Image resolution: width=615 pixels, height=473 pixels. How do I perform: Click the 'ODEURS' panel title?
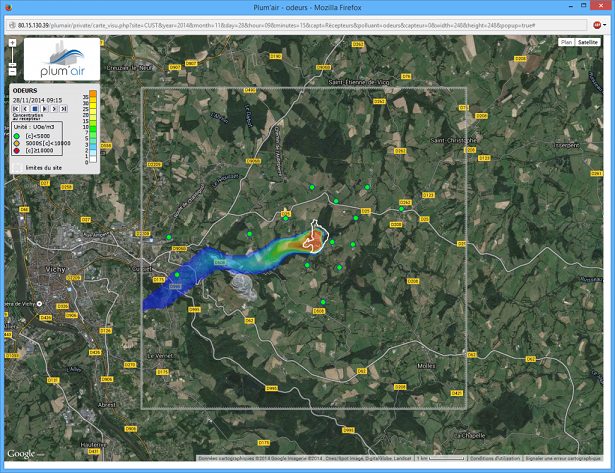[25, 91]
